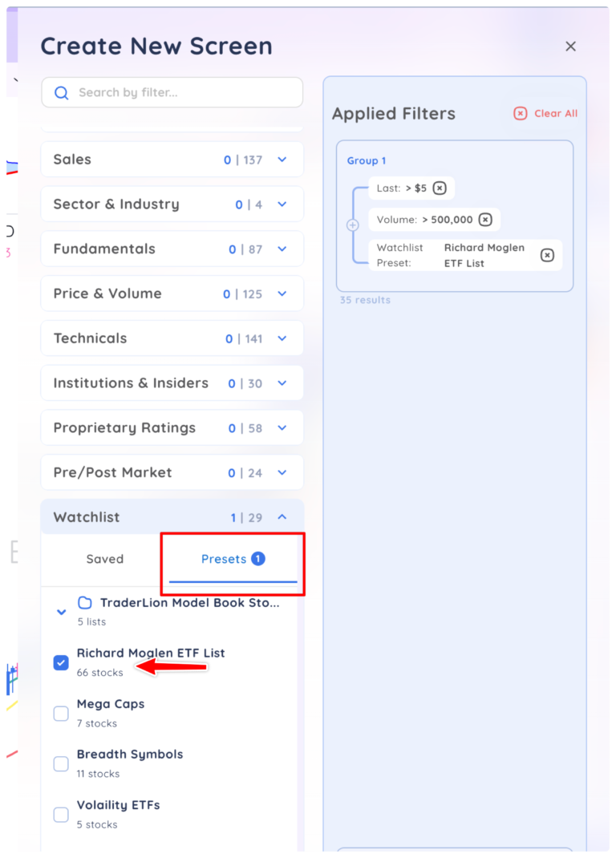616x858 pixels.
Task: Close the Create New Screen dialog
Action: click(x=570, y=47)
